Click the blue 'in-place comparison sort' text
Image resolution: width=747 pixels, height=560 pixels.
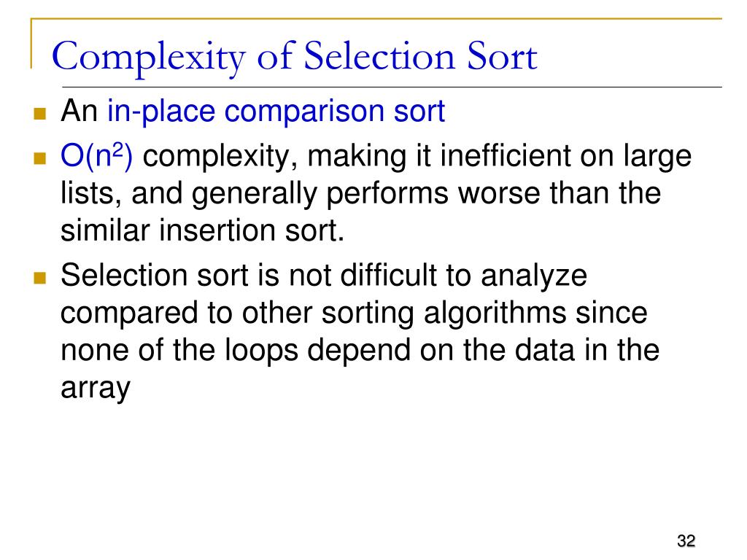(x=276, y=112)
